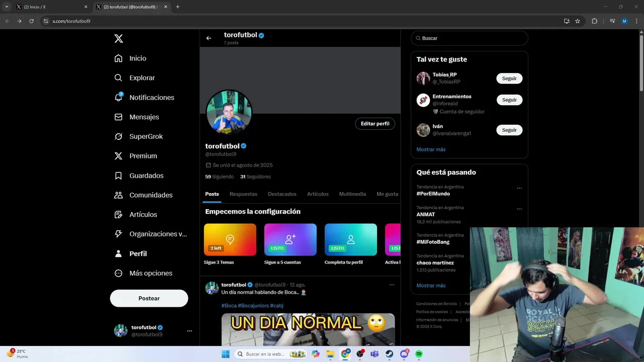The image size is (644, 362).
Task: Select the Posts tab
Action: point(212,194)
